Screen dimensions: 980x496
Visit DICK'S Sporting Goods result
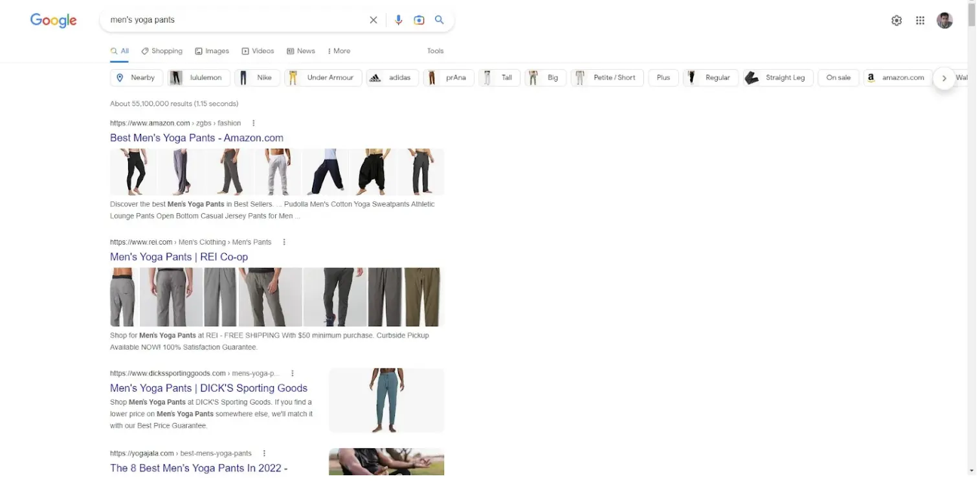208,388
